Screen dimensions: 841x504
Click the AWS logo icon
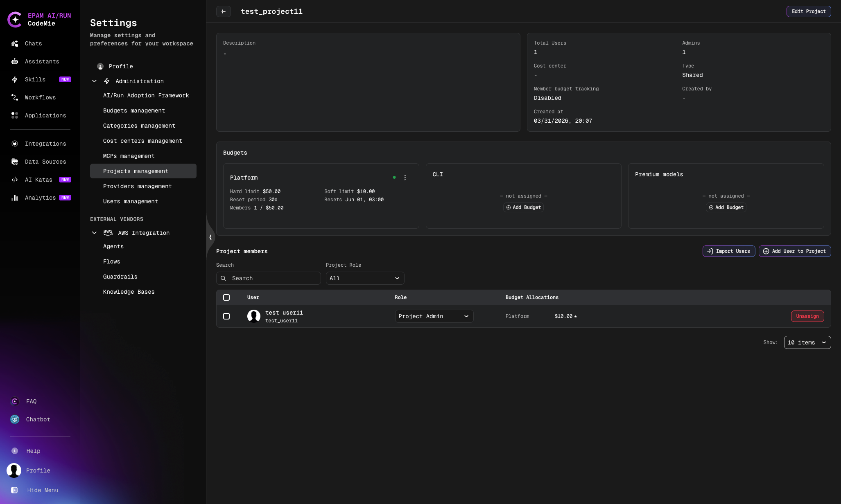[108, 232]
